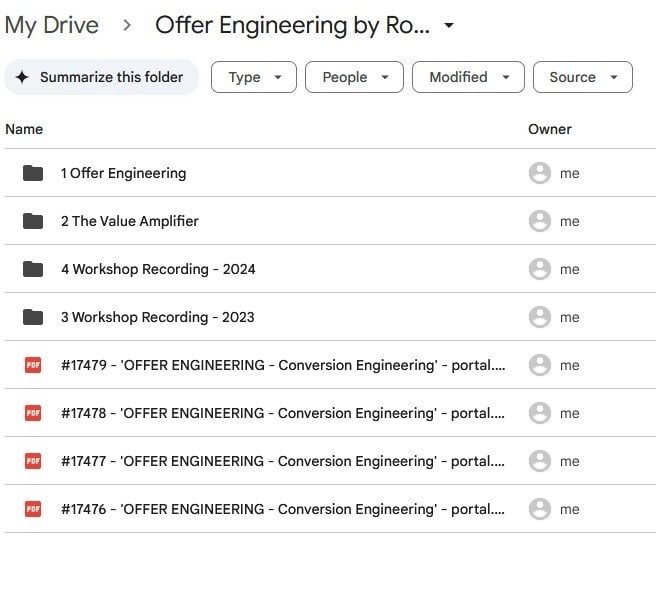Select file name #17476 - 'OFFER ENGINEERING' PDF
The height and width of the screenshot is (600, 656).
coord(283,509)
